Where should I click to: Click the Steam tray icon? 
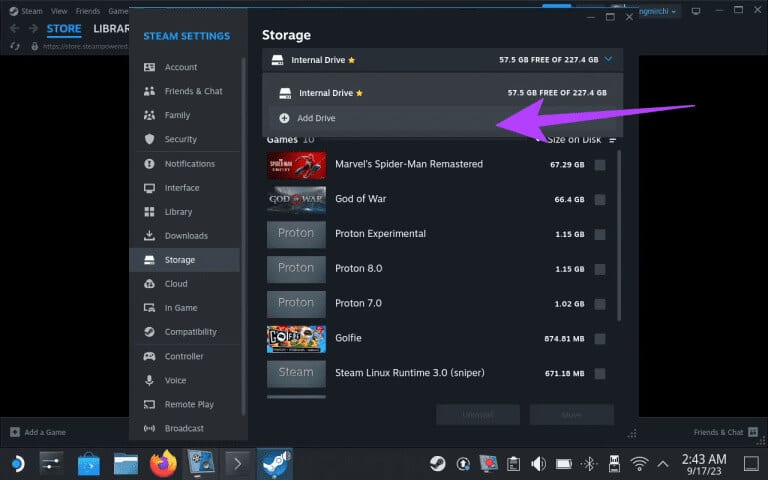tap(437, 463)
